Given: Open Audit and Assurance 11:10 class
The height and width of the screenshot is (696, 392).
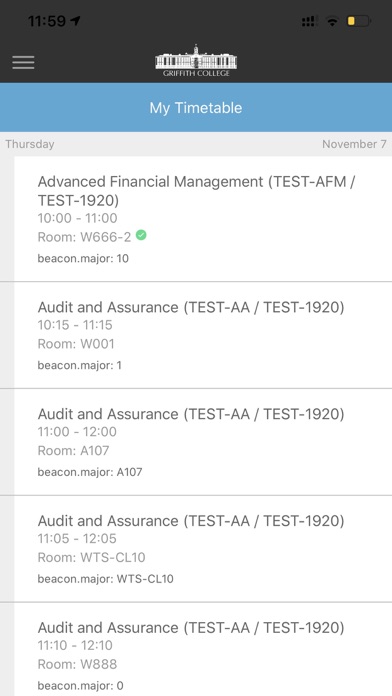Looking at the screenshot, I should point(203,649).
